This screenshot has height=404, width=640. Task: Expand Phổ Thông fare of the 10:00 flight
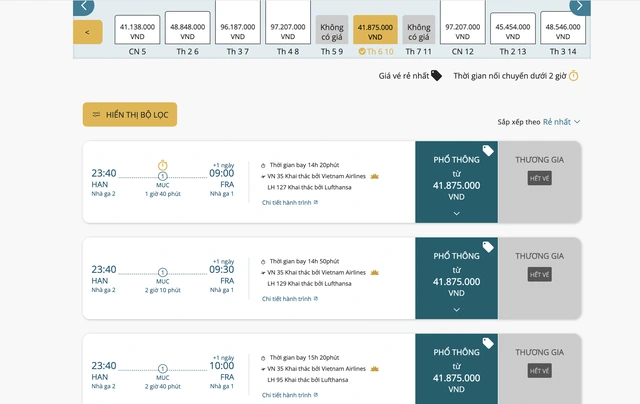pos(456,380)
